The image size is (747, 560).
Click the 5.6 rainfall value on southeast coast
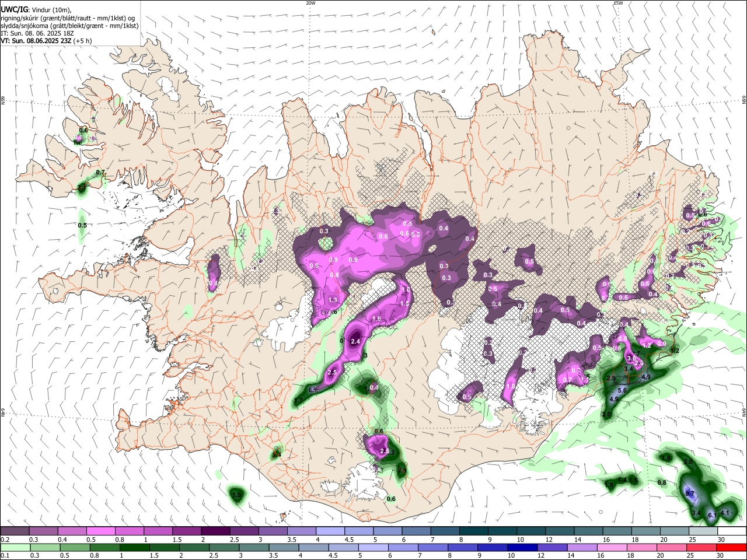point(622,390)
